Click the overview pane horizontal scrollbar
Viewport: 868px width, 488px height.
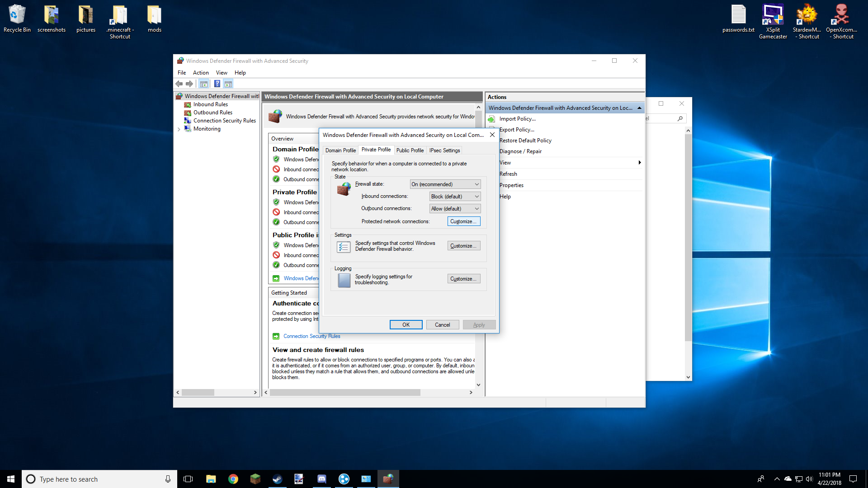click(345, 393)
